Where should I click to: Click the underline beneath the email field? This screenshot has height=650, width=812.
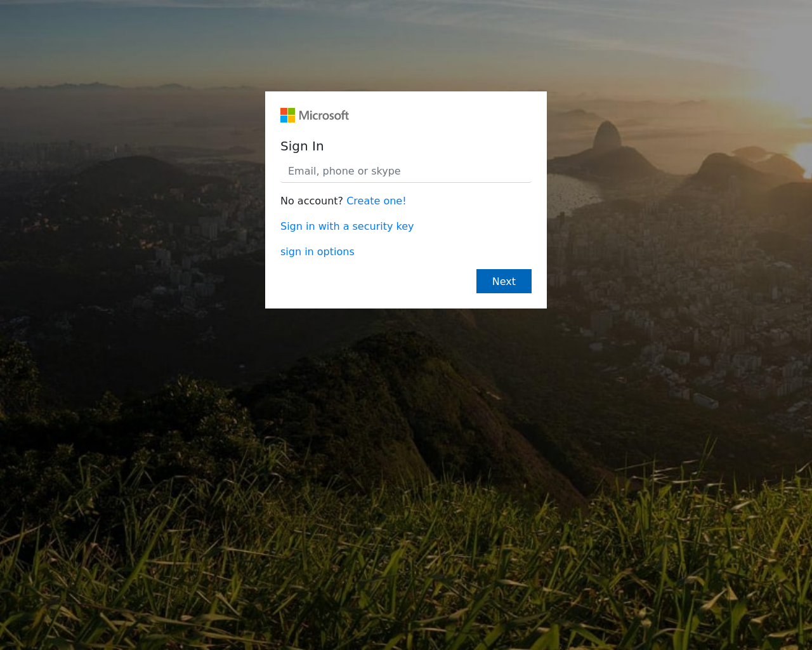click(x=406, y=182)
